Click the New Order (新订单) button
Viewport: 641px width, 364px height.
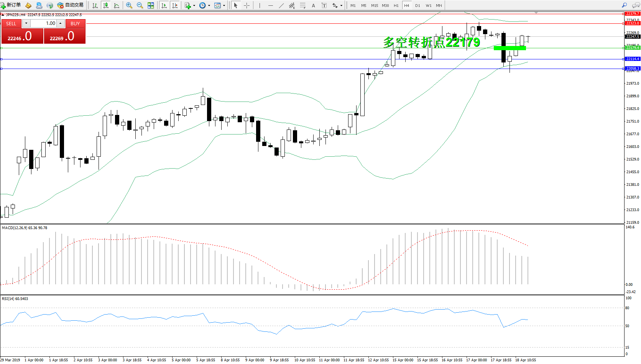[11, 5]
